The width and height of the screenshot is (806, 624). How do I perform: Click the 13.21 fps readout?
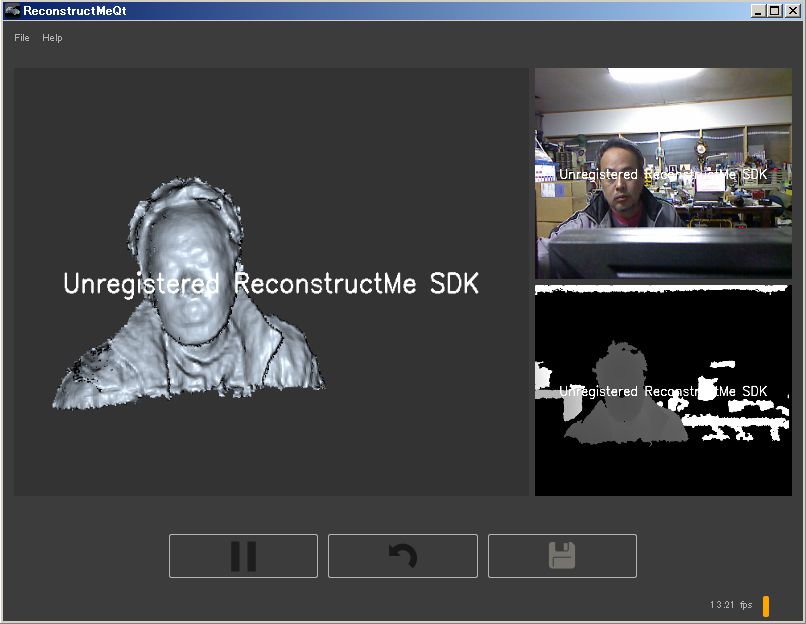pos(731,605)
